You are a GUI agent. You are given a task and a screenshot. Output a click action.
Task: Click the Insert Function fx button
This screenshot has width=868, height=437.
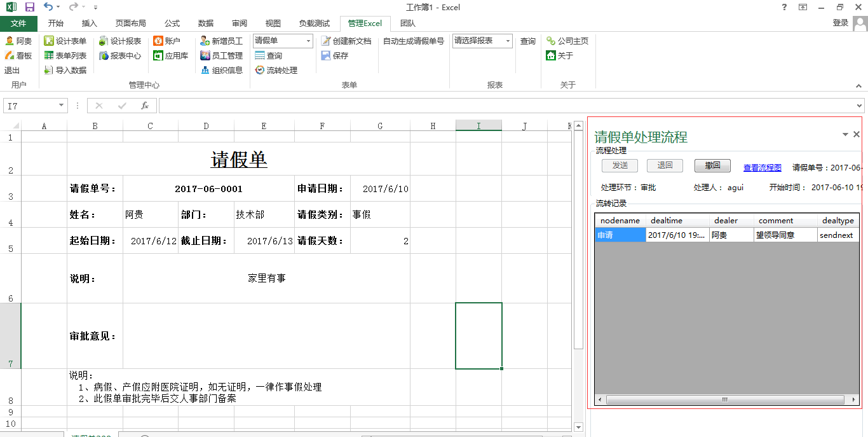pyautogui.click(x=145, y=106)
